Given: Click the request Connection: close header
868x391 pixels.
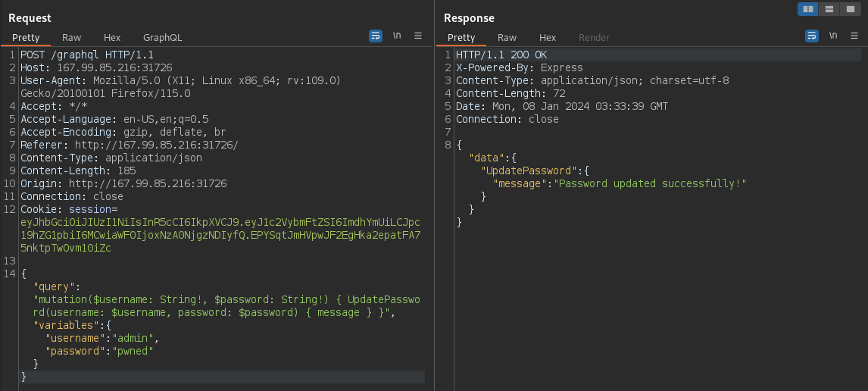Looking at the screenshot, I should click(x=72, y=196).
